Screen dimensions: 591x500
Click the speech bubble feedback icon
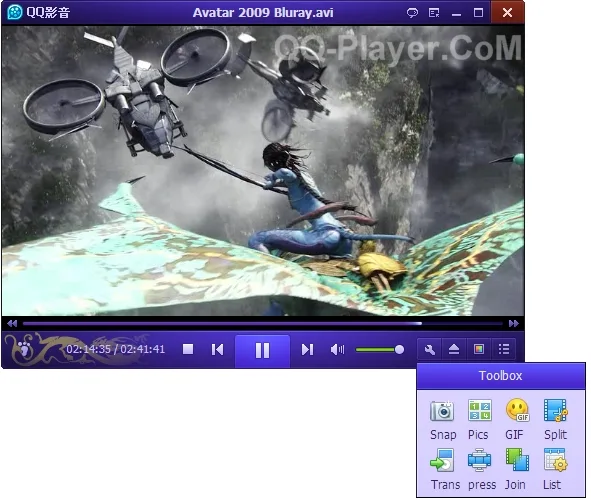(x=412, y=13)
